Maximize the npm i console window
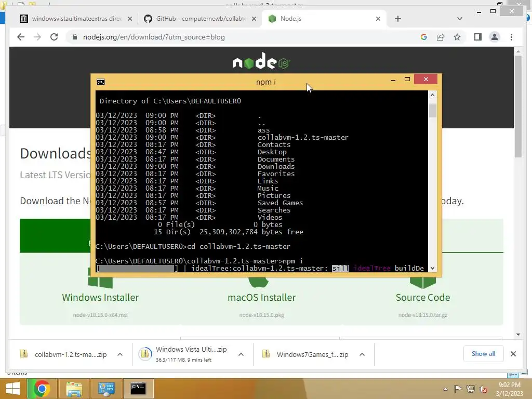This screenshot has height=399, width=532. 407,79
